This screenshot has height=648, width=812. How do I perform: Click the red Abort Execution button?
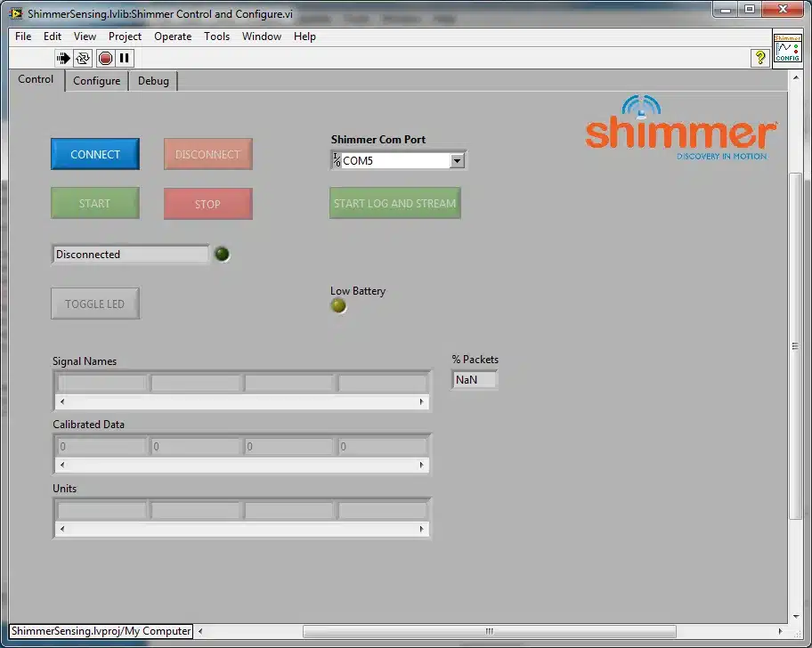(x=105, y=58)
